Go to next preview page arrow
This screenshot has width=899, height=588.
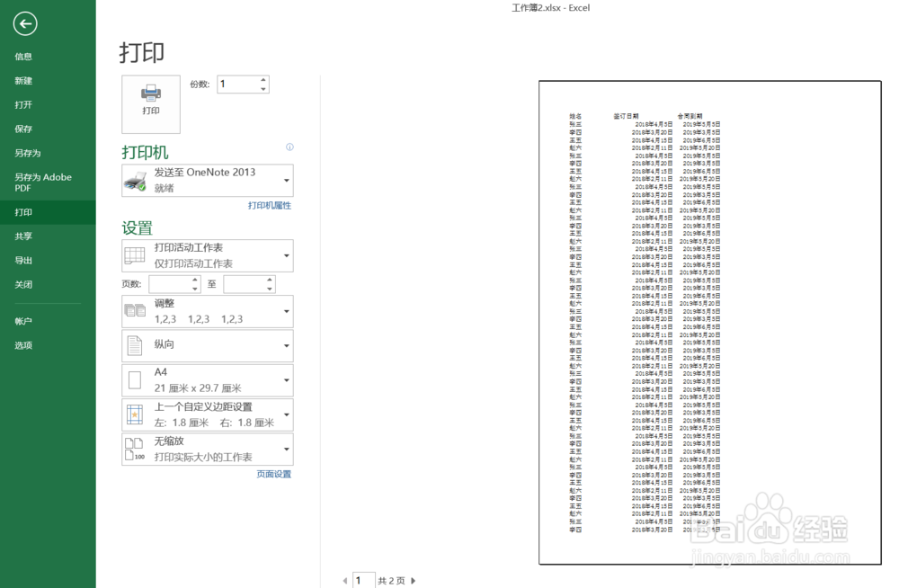pos(414,581)
